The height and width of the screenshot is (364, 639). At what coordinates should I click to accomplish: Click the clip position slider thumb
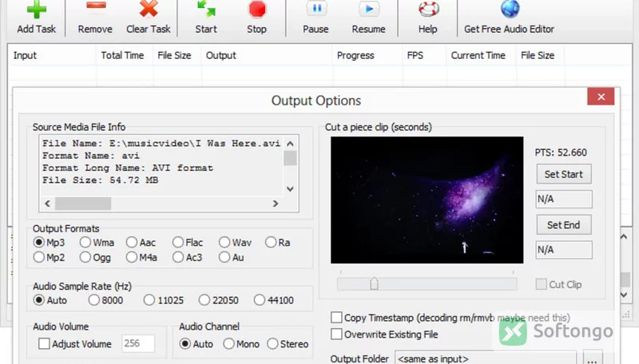pyautogui.click(x=374, y=283)
